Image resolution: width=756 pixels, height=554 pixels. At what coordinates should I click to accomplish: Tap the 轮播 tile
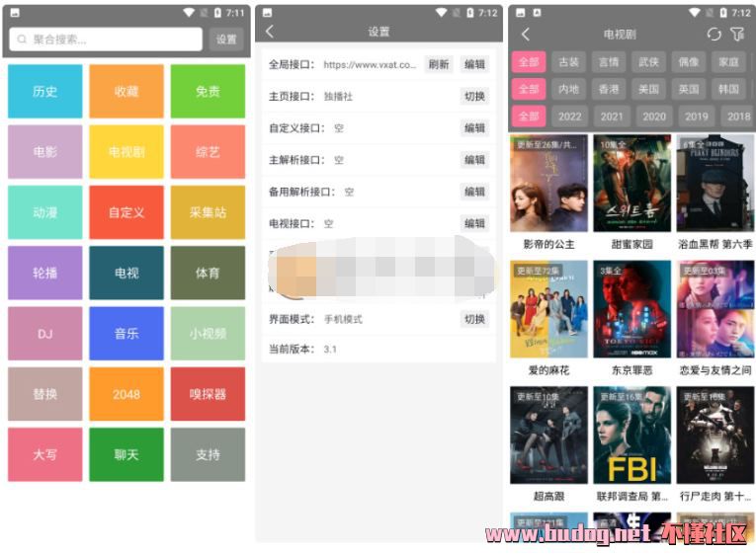44,273
